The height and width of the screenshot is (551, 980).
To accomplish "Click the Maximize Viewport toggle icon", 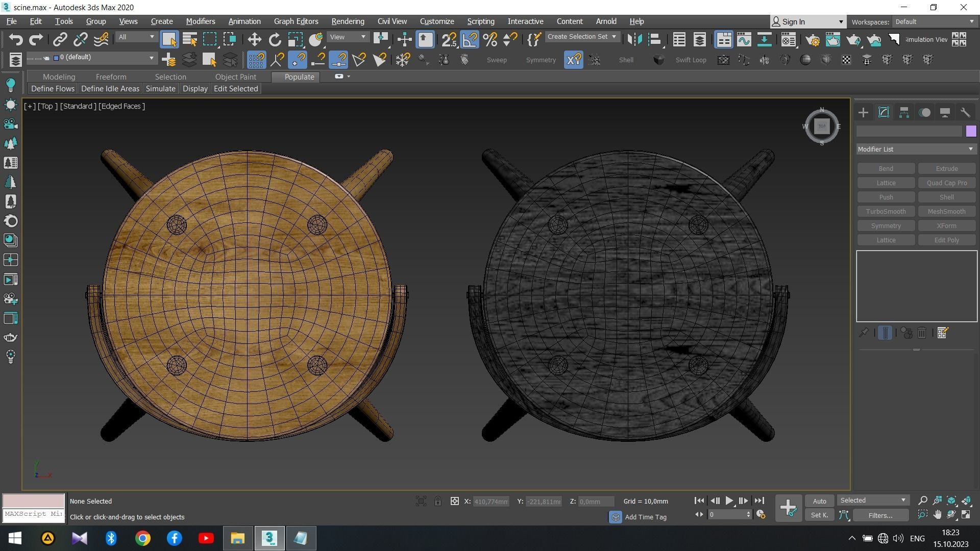I will coord(966,515).
